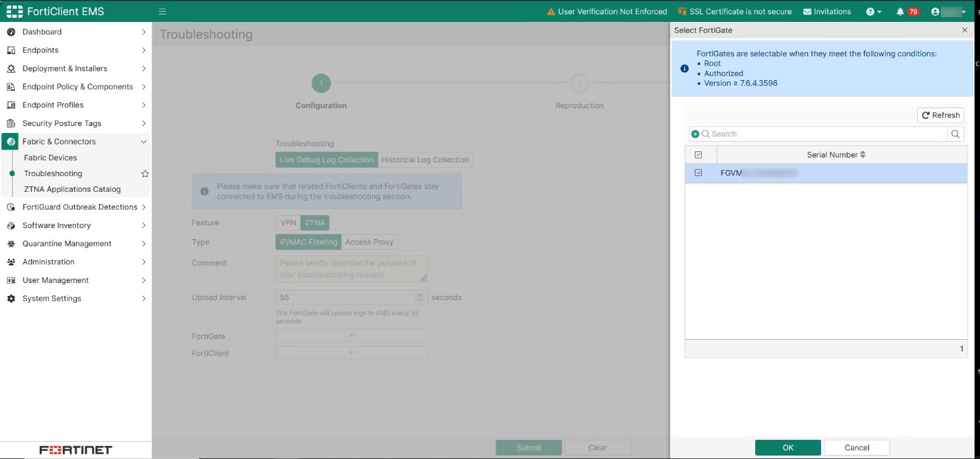The image size is (980, 459).
Task: Click the Fabric & Connectors icon
Action: coord(11,142)
